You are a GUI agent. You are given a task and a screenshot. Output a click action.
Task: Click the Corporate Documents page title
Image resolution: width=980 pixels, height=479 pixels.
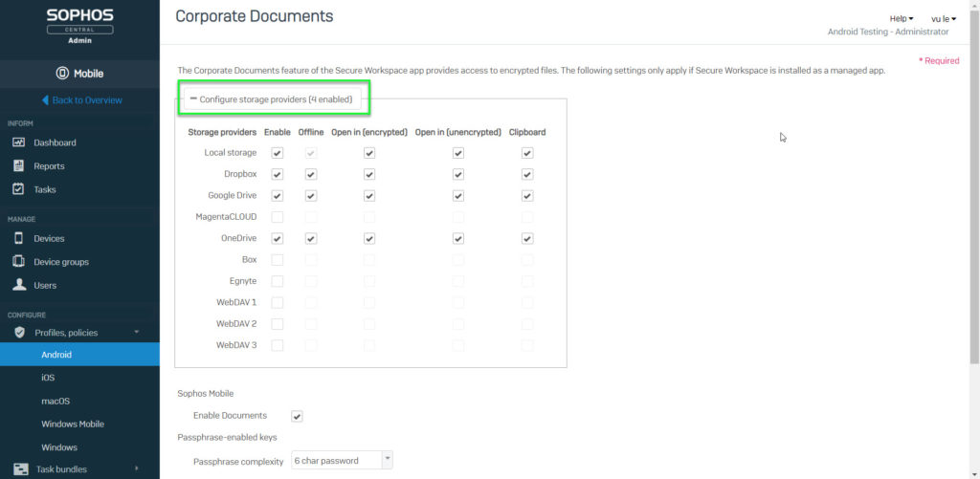coord(255,17)
